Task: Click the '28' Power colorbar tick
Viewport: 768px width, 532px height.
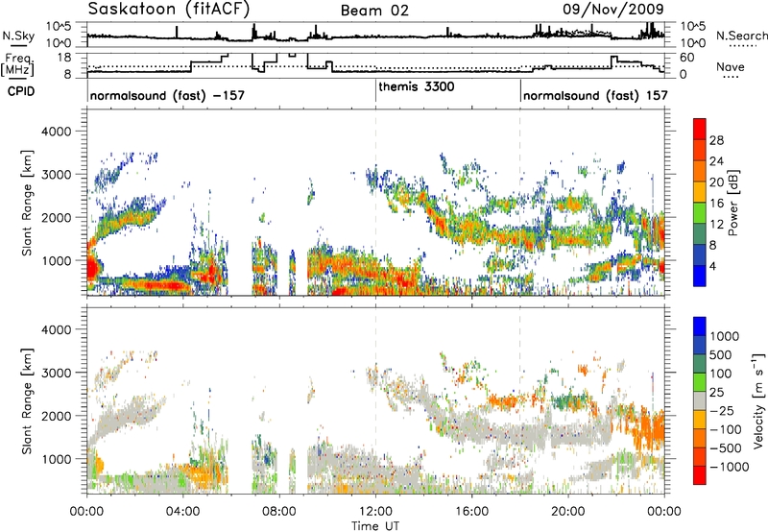Action: tap(716, 140)
